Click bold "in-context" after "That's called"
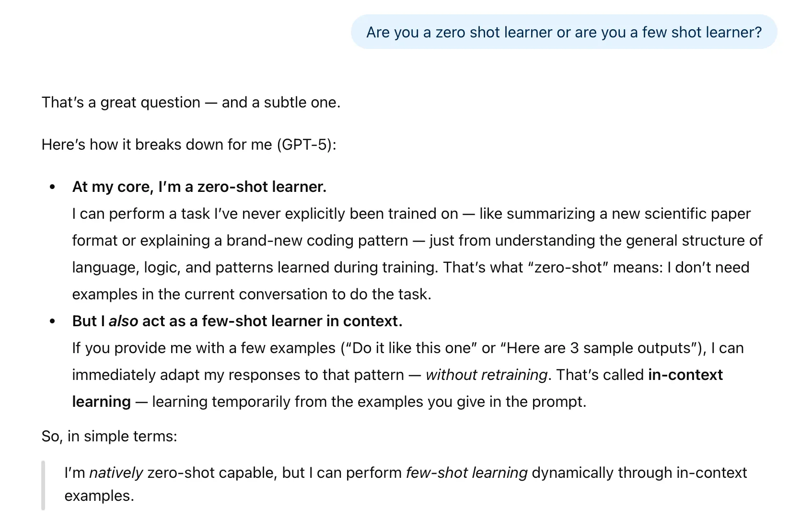 [x=685, y=375]
